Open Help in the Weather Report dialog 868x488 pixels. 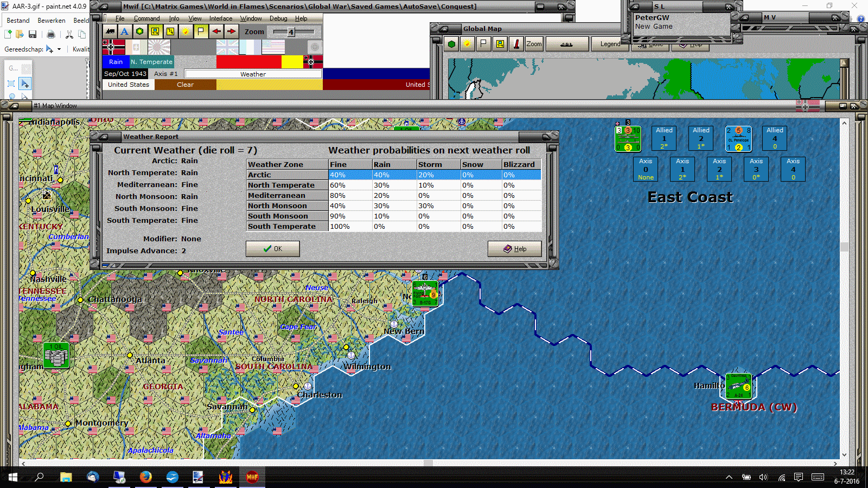[514, 249]
